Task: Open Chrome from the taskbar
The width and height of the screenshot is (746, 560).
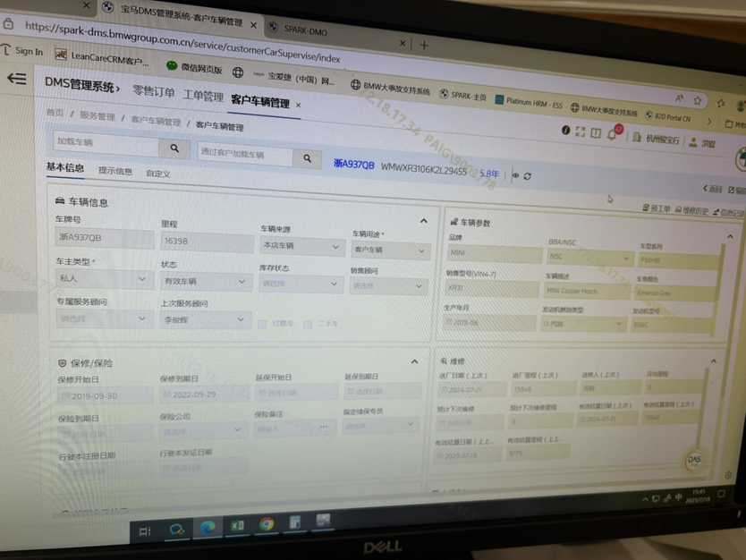Action: tap(267, 524)
